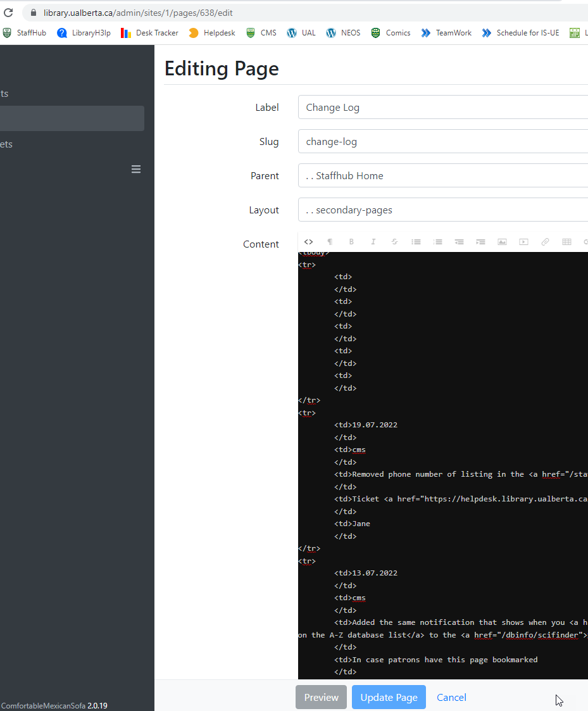
Task: Apply italic formatting in the editor
Action: [373, 242]
